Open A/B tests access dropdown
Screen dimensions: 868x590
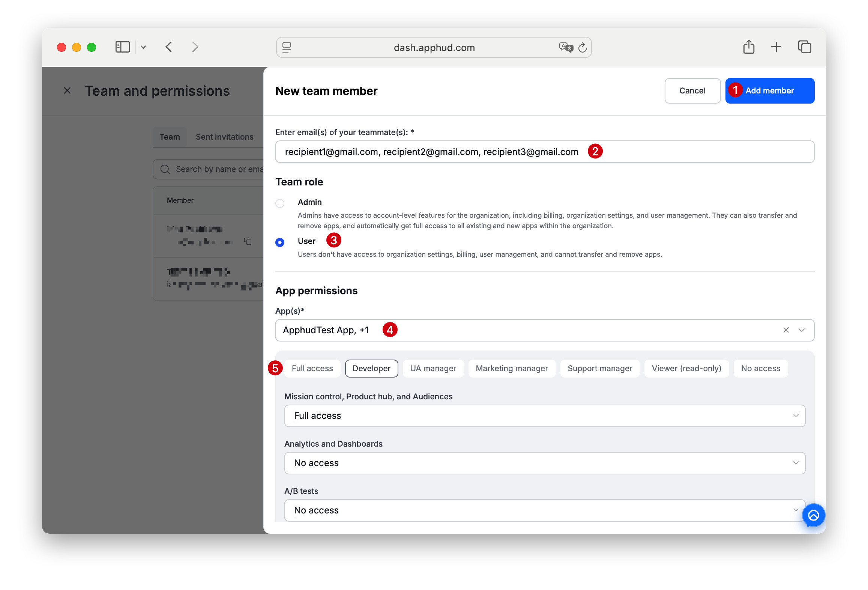545,510
